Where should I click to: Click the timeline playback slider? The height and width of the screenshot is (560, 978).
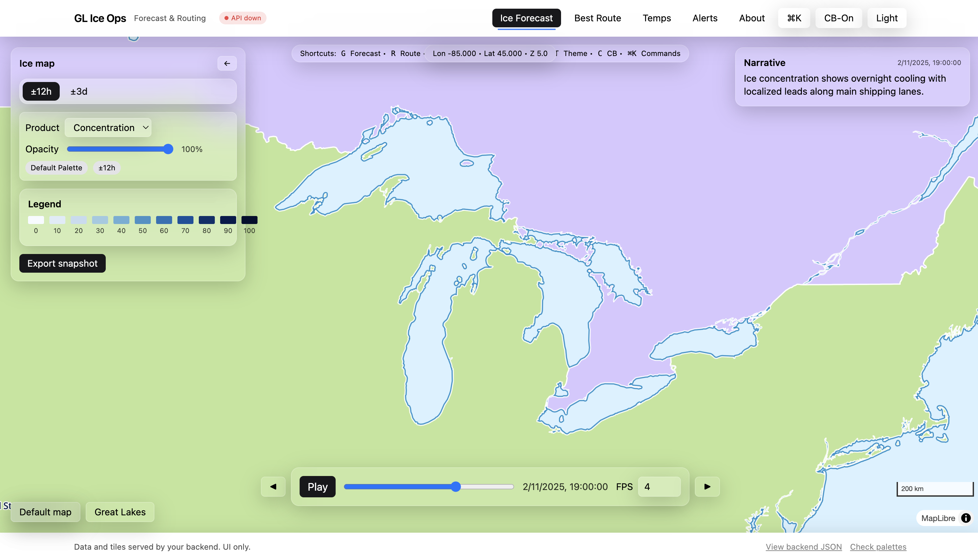coord(428,487)
